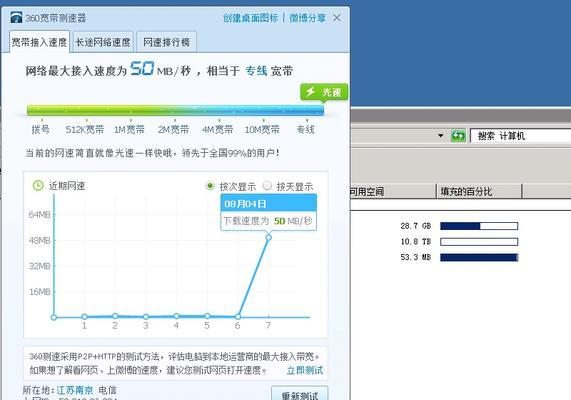The width and height of the screenshot is (571, 400).
Task: Click the 08月04日 tooltip header
Action: point(268,204)
